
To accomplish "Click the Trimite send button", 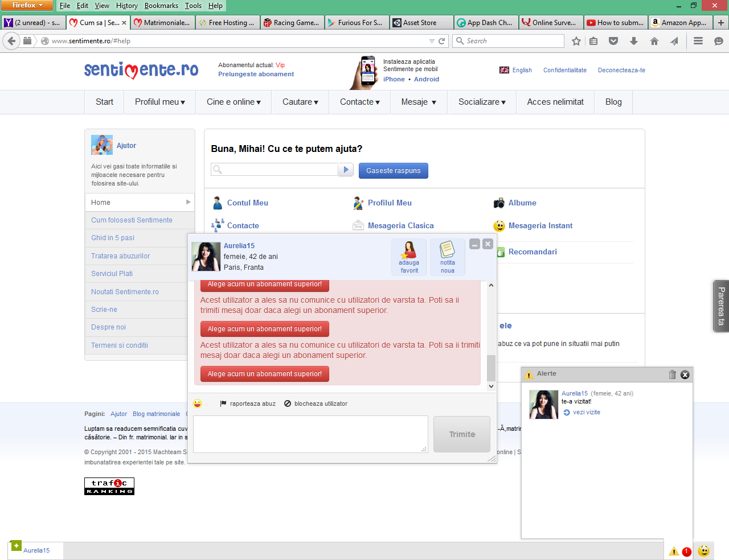I will (462, 434).
